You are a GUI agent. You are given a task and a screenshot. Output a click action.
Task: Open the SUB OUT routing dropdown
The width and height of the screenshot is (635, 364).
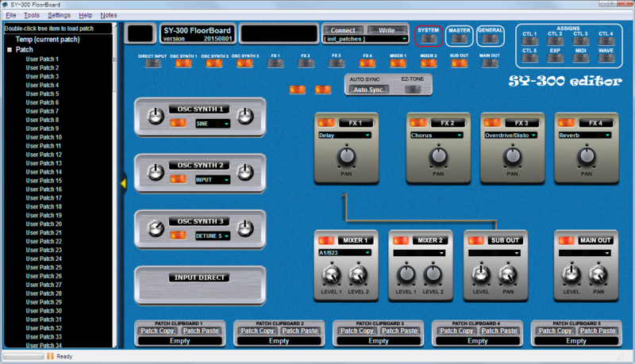click(494, 253)
